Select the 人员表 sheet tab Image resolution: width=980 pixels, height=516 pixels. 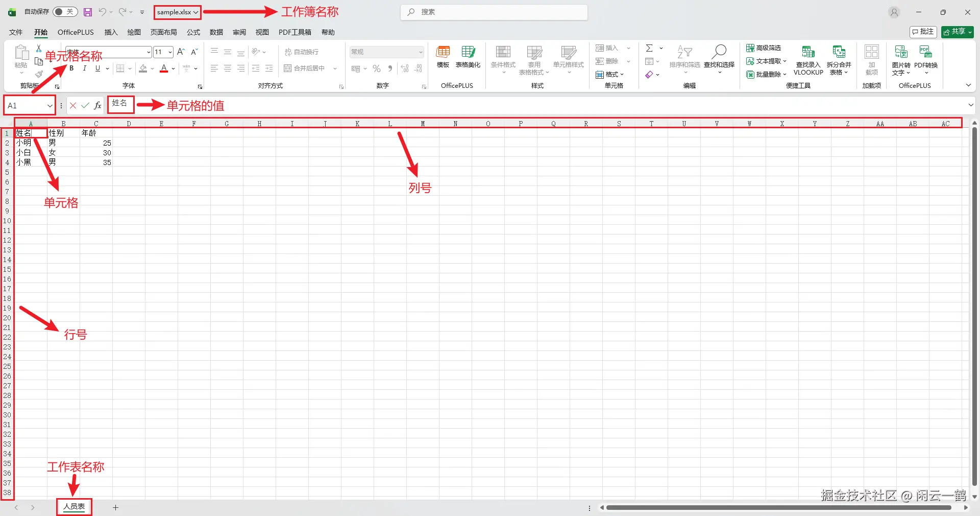click(x=74, y=507)
